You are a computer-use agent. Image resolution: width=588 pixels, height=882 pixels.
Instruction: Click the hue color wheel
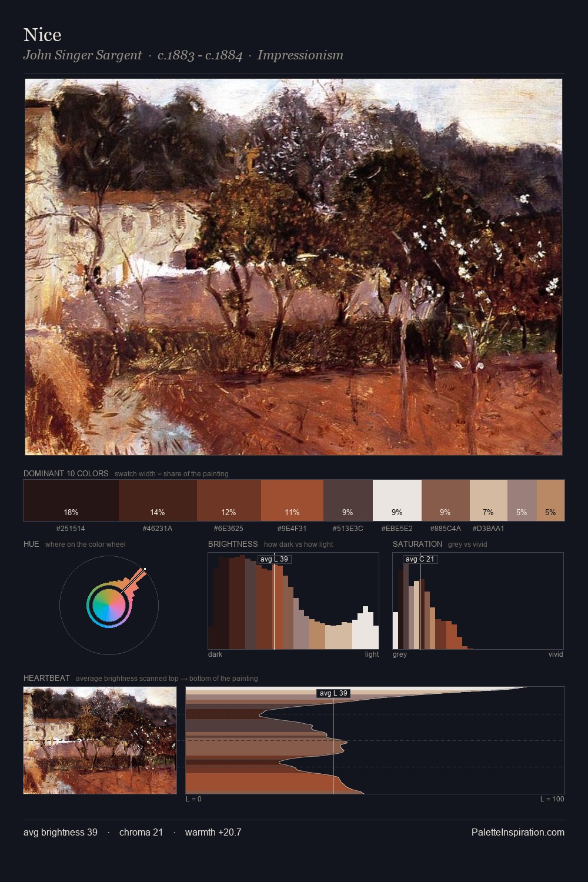(109, 605)
